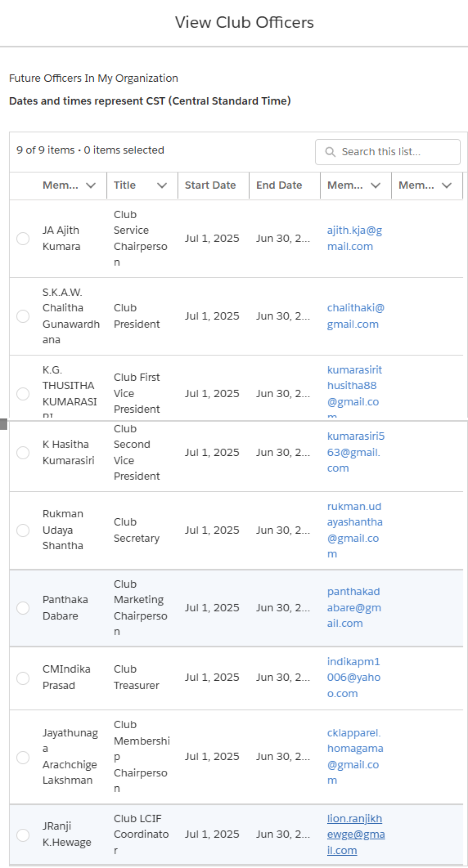This screenshot has height=868, width=468.
Task: Click the lion.ranjikhewge@gmail.com email link
Action: click(x=356, y=835)
